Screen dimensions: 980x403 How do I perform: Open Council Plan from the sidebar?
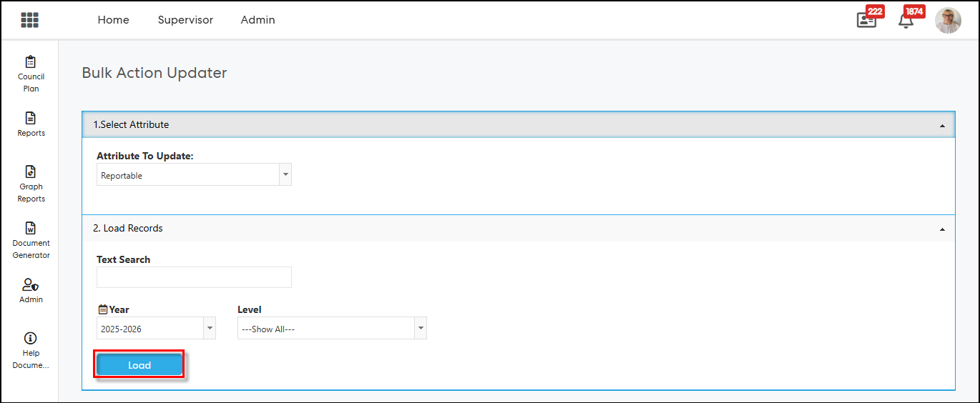(31, 74)
